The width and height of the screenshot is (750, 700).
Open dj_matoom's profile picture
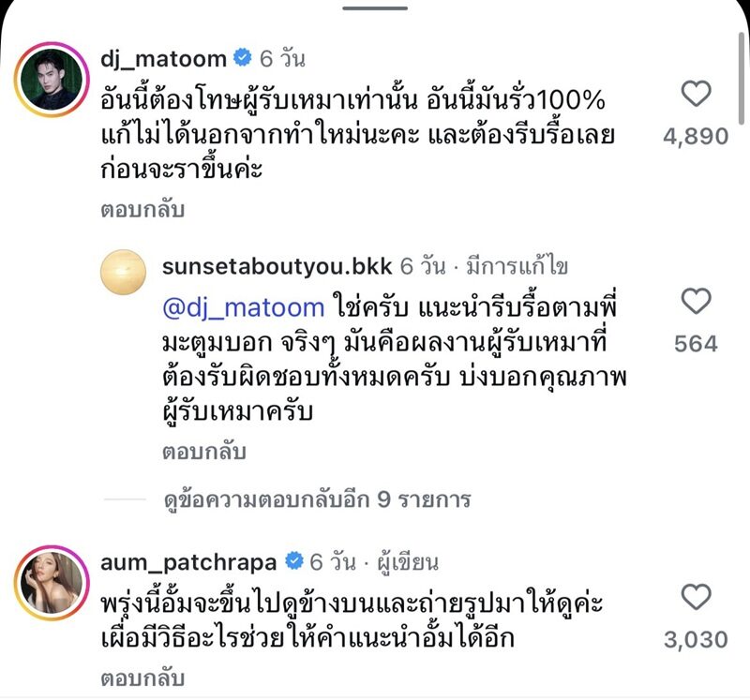(x=52, y=80)
